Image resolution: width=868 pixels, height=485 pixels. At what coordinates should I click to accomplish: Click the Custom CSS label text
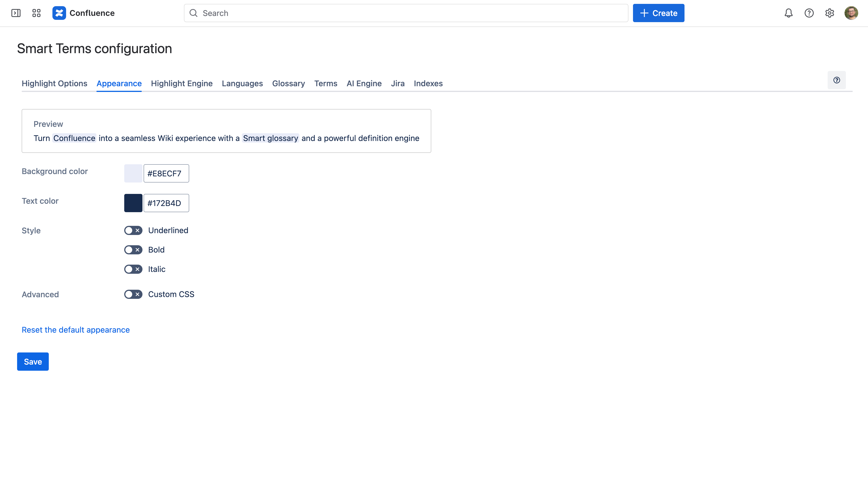pyautogui.click(x=171, y=295)
